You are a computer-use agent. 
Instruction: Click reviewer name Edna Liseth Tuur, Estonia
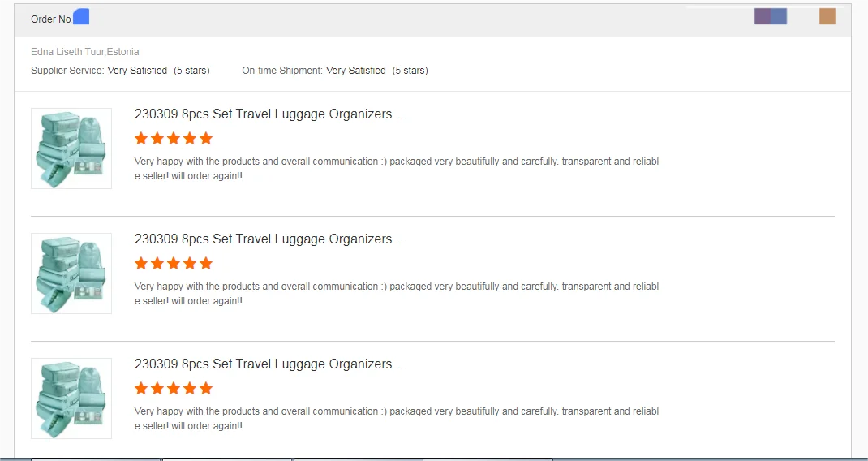click(x=85, y=52)
